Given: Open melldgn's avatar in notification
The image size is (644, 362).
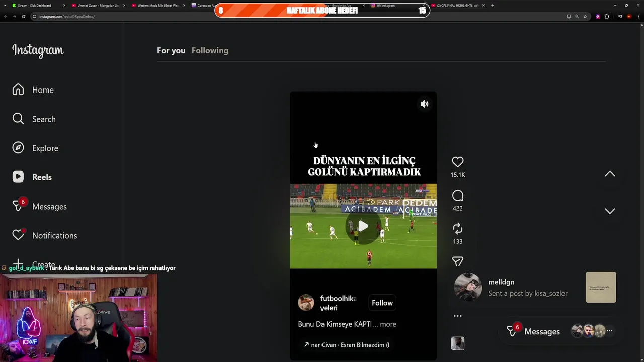Looking at the screenshot, I should (x=468, y=287).
